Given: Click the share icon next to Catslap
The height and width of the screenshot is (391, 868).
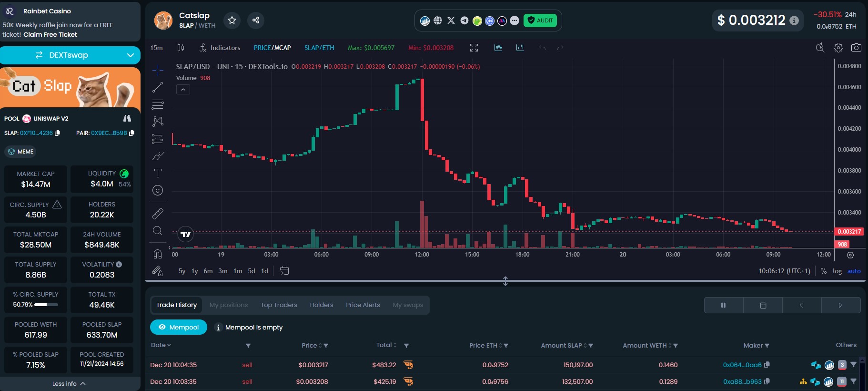Looking at the screenshot, I should [x=256, y=20].
